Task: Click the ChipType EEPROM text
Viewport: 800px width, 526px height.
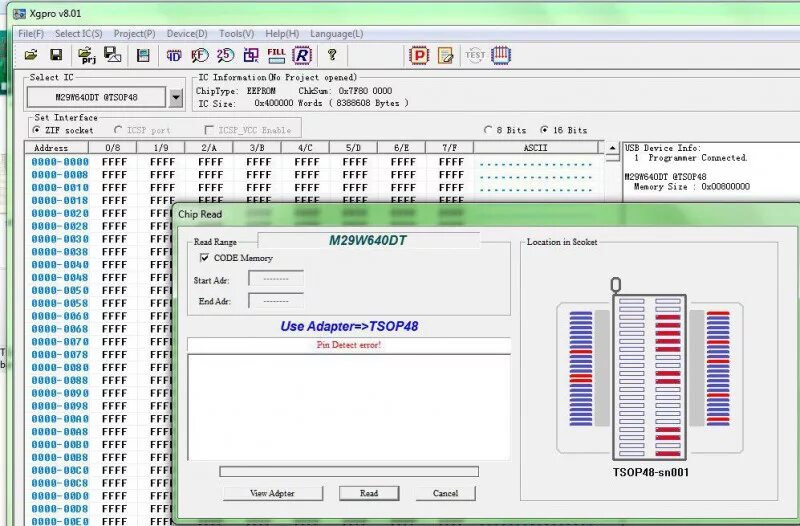Action: click(x=236, y=91)
